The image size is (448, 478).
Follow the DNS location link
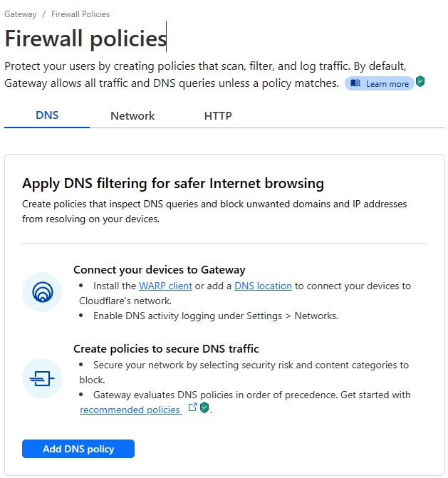coord(263,286)
